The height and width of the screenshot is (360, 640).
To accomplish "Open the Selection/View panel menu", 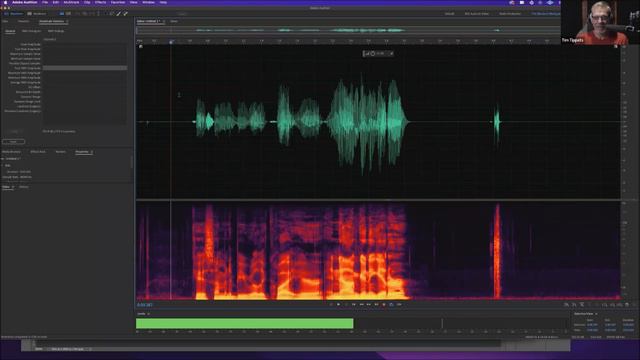I will [x=596, y=314].
